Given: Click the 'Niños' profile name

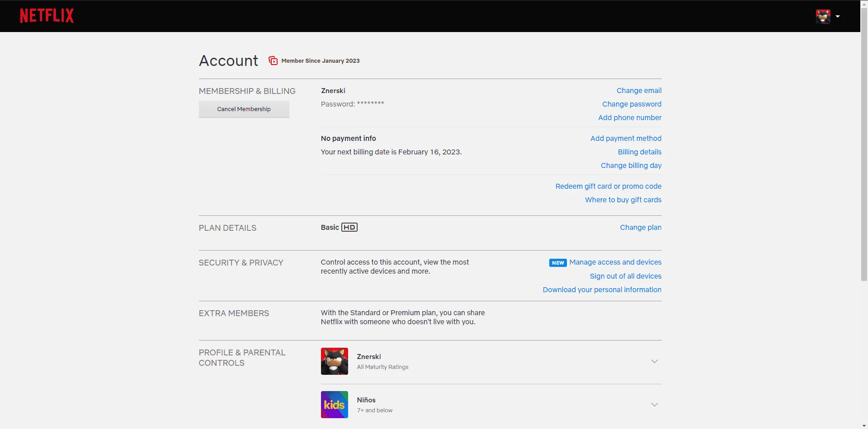Looking at the screenshot, I should (x=366, y=400).
